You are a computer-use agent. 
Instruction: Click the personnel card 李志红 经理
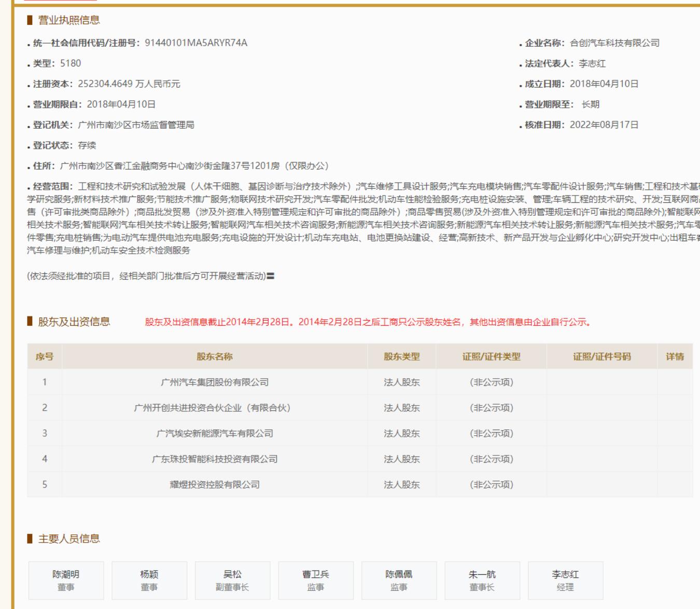[565, 580]
